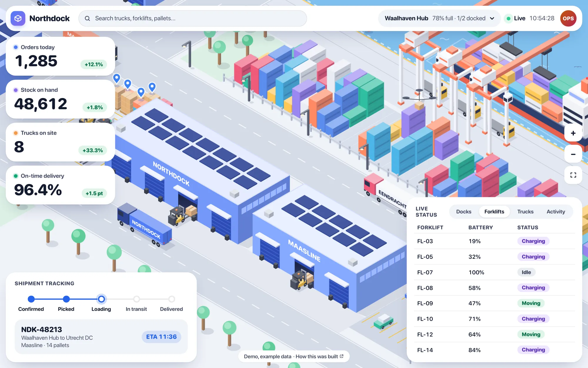Focus the search trucks, forklifts, pallets field
Screen dimensions: 588x368
pyautogui.click(x=193, y=19)
